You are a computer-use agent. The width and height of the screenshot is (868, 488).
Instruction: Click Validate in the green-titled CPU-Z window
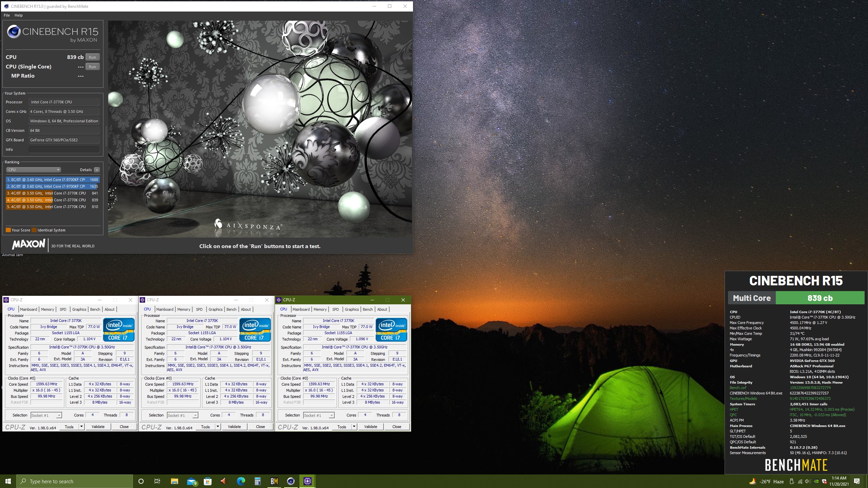(371, 427)
